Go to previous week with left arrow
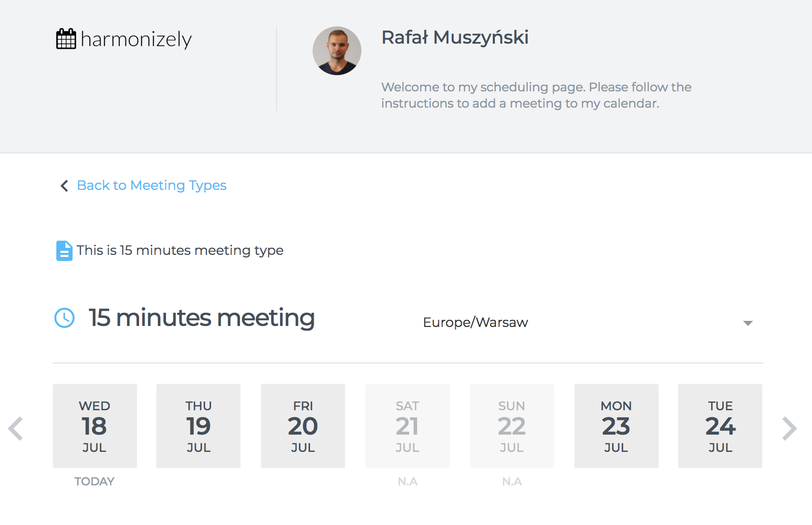Screen dimensions: 812x525 [x=16, y=428]
